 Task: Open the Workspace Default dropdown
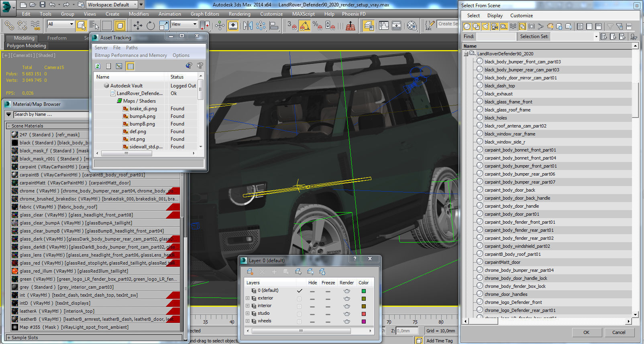[112, 5]
